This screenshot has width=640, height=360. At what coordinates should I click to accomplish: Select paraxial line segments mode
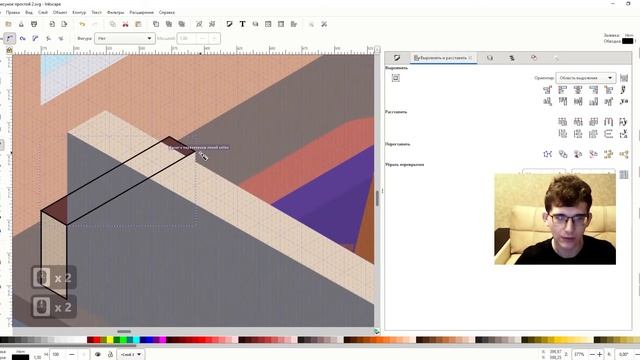tap(61, 38)
